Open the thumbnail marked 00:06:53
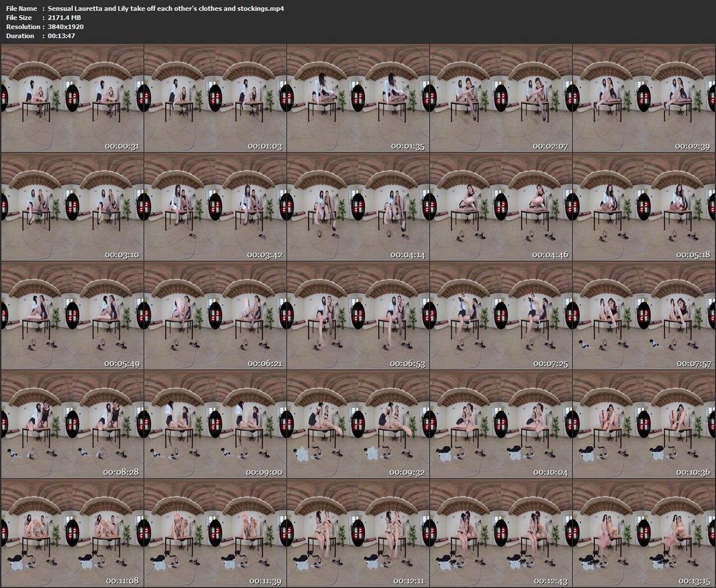The height and width of the screenshot is (588, 716). [x=357, y=315]
